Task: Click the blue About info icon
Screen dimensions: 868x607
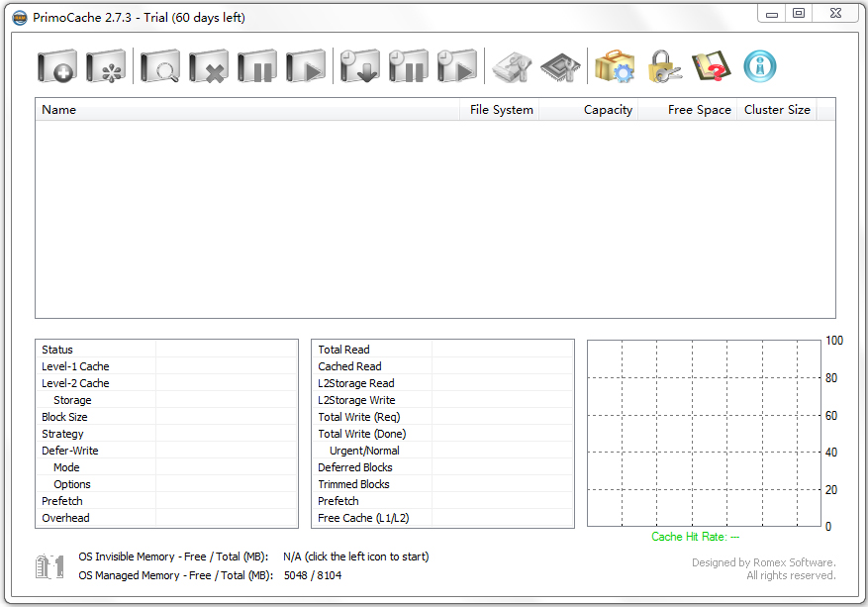Action: [760, 67]
